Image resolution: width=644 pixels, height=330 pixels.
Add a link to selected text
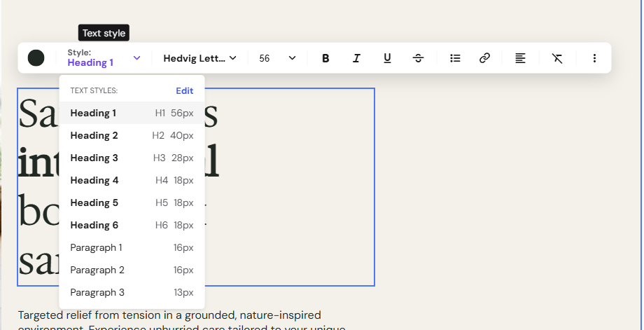pos(484,58)
